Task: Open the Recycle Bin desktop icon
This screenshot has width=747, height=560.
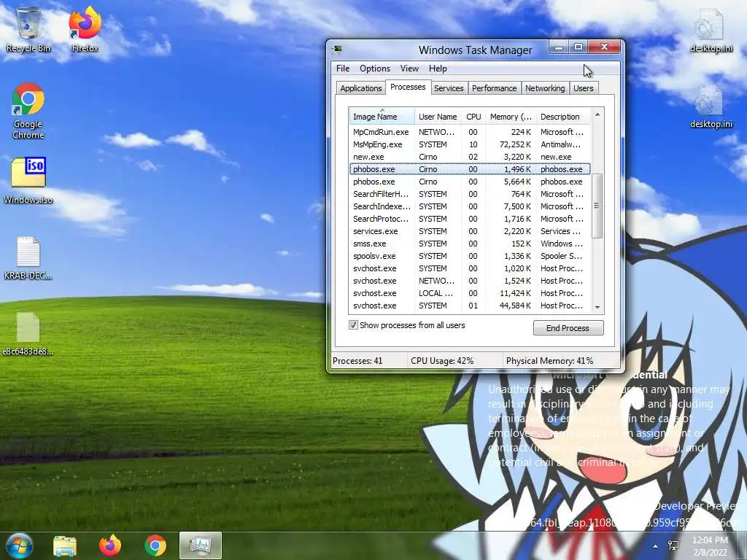Action: click(28, 29)
